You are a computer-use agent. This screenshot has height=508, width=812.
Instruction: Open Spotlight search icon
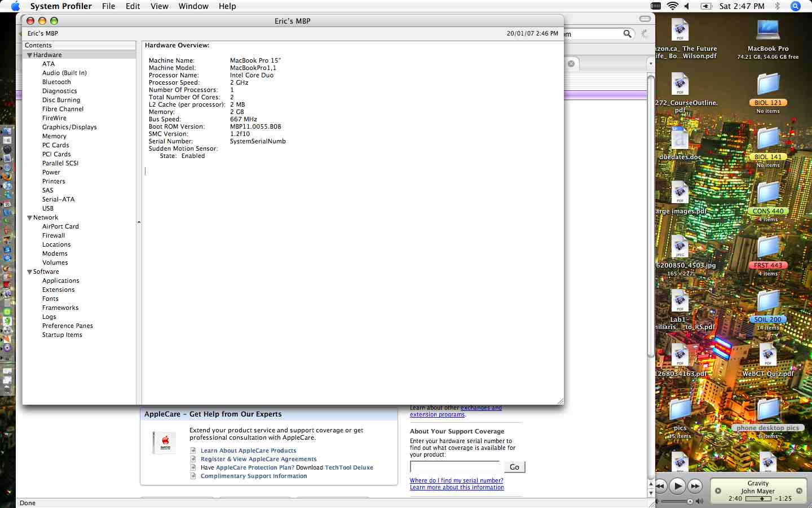796,6
